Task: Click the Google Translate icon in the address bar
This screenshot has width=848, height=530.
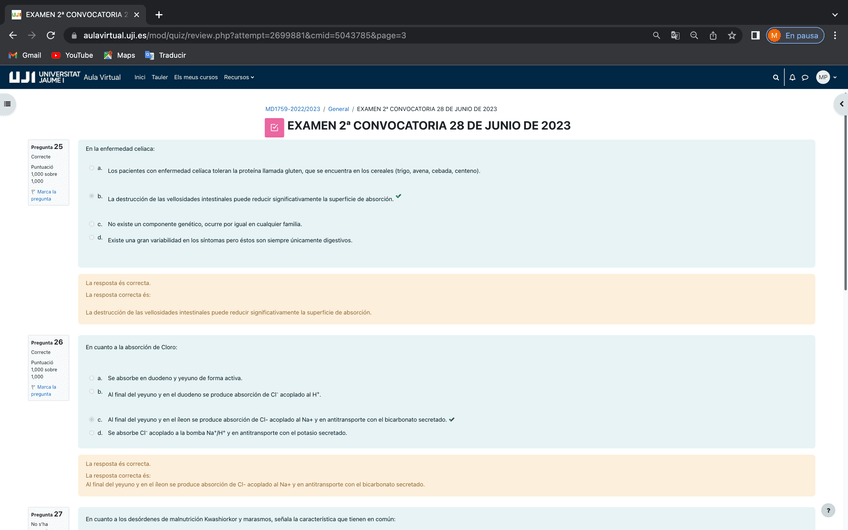Action: tap(675, 35)
